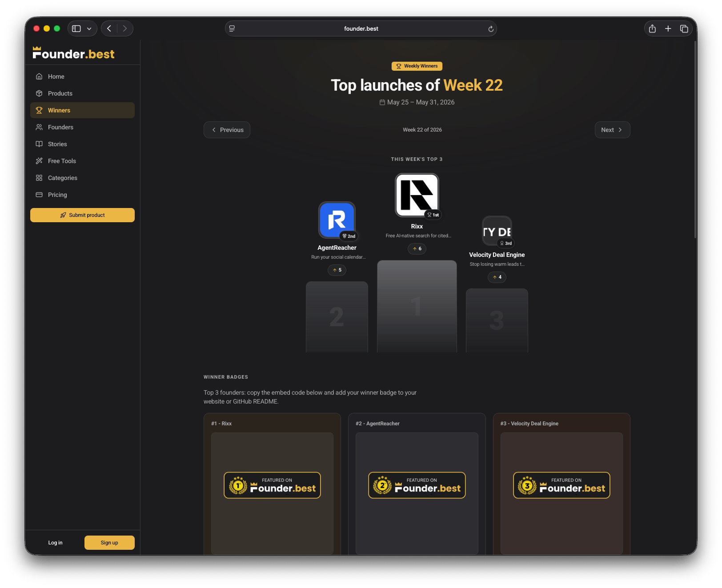
Task: Click the browser Forward arrow
Action: (x=125, y=28)
